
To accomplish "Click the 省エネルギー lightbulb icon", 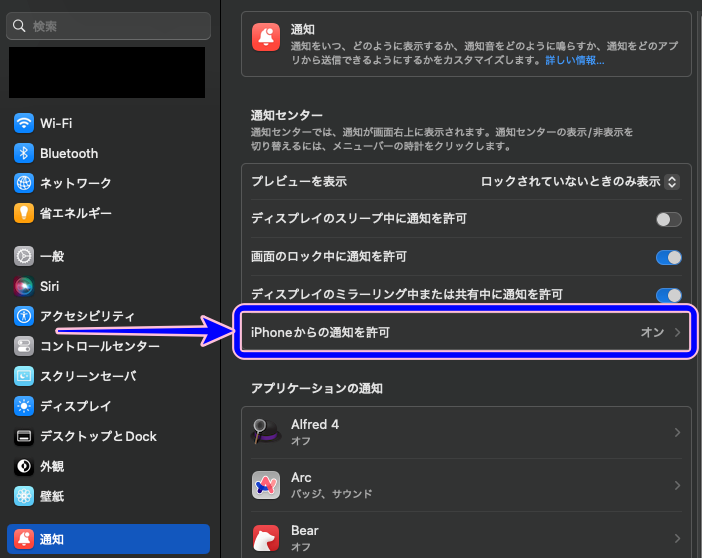I will [24, 213].
